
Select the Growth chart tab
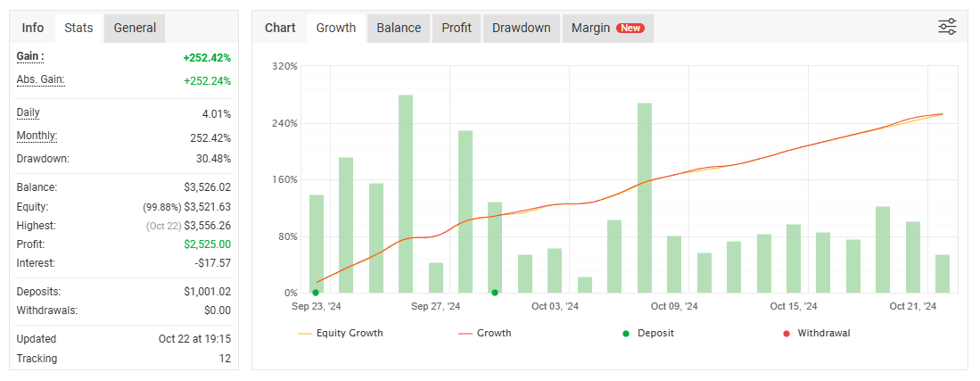pos(335,29)
